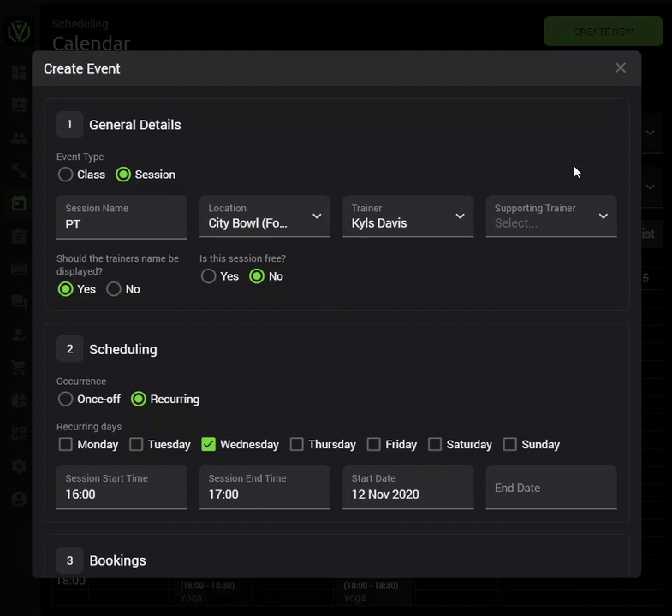Click the End Date field
The height and width of the screenshot is (616, 672).
click(551, 488)
